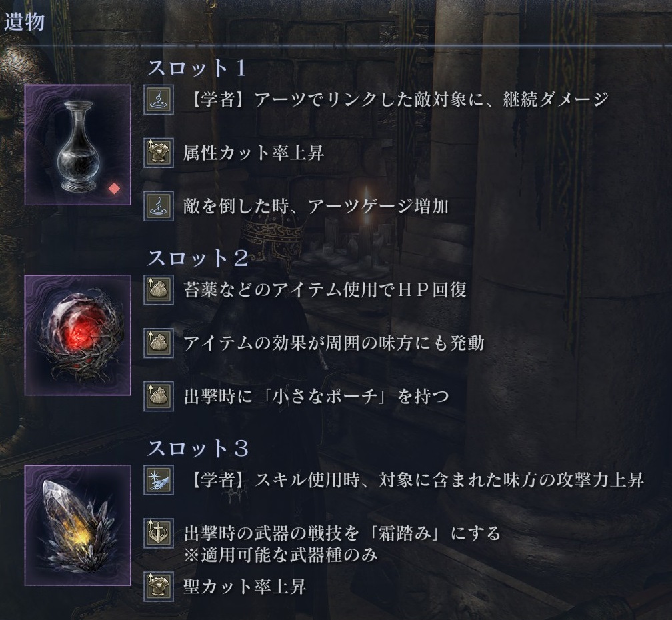Click the スロット3 heading
672x620 pixels.
click(197, 449)
